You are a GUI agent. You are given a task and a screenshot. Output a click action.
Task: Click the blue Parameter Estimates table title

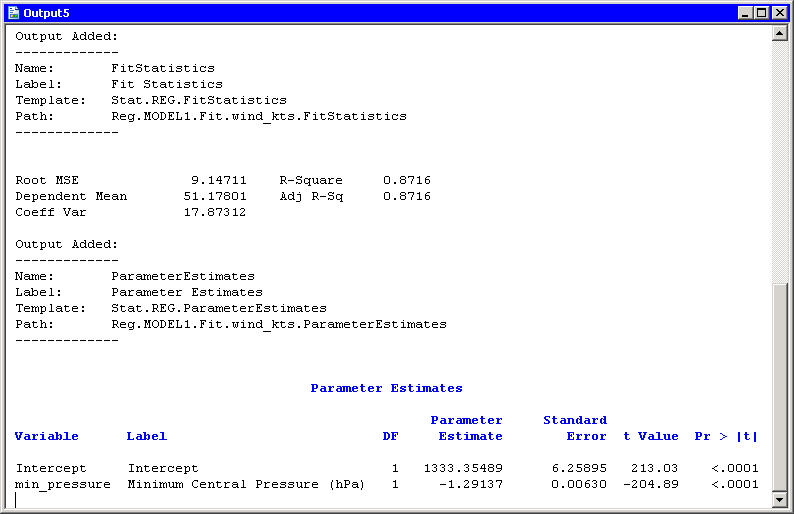(x=386, y=388)
